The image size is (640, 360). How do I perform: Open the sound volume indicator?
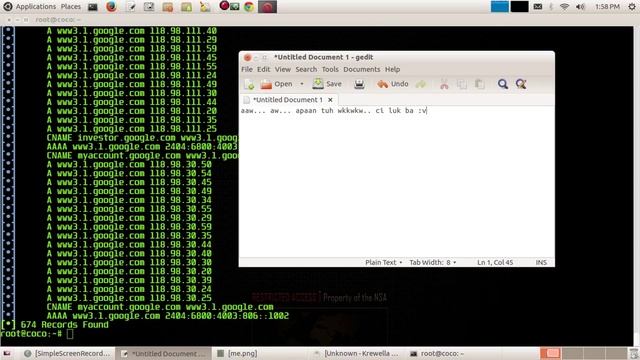580,7
